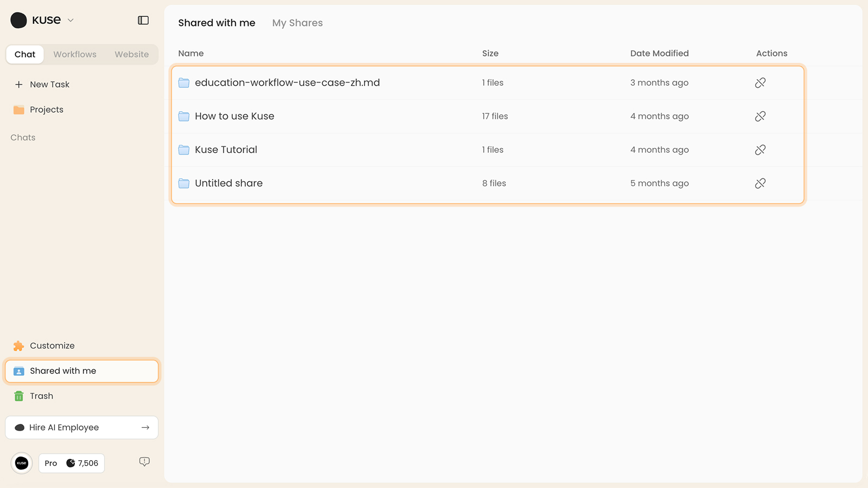Select Shared with me in sidebar
868x488 pixels.
[x=82, y=371]
